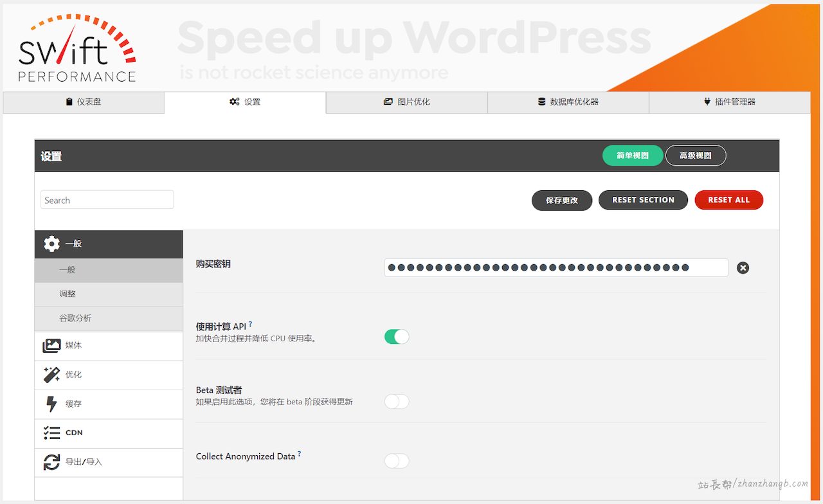Switch to the 仪表盘 tab
823x504 pixels.
(x=84, y=102)
